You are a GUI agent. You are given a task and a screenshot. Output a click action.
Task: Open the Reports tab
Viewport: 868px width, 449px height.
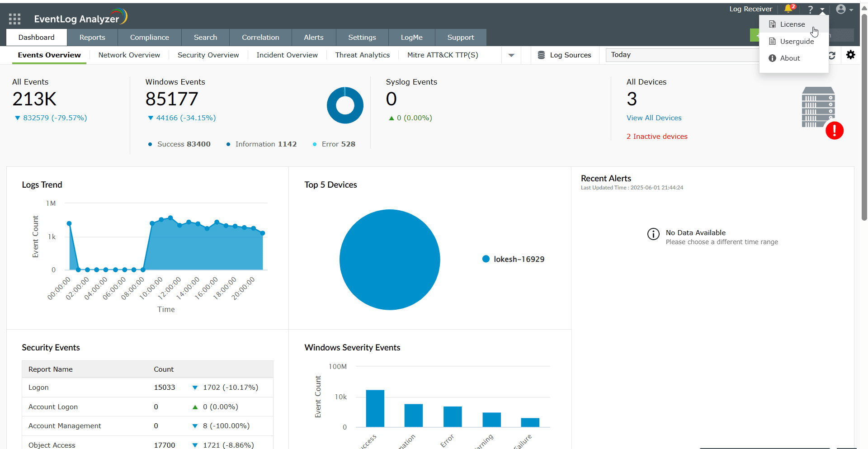(x=92, y=38)
